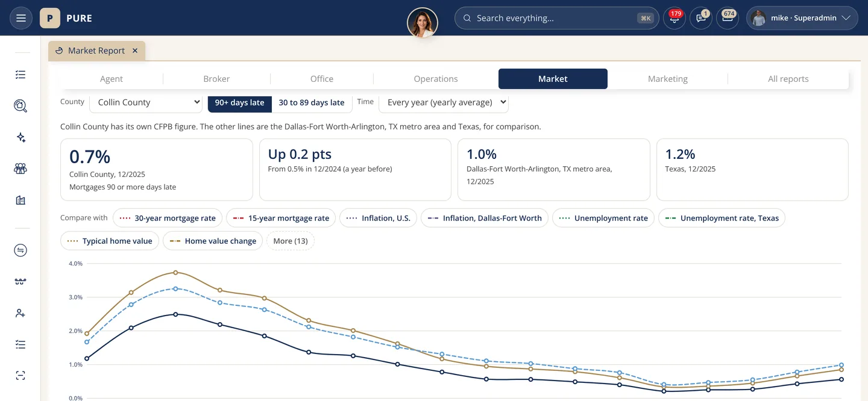Image resolution: width=868 pixels, height=401 pixels.
Task: Open inbox icon with 674 badge
Action: click(x=728, y=18)
